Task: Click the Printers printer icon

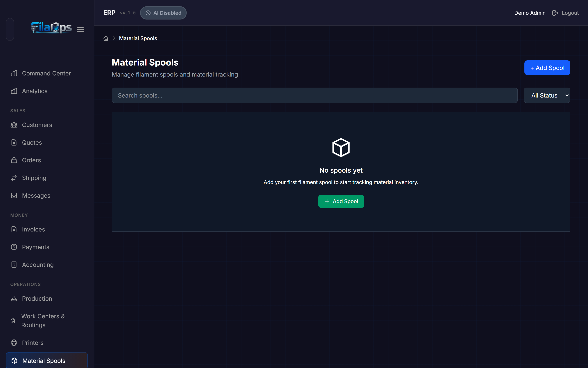Action: click(x=14, y=343)
